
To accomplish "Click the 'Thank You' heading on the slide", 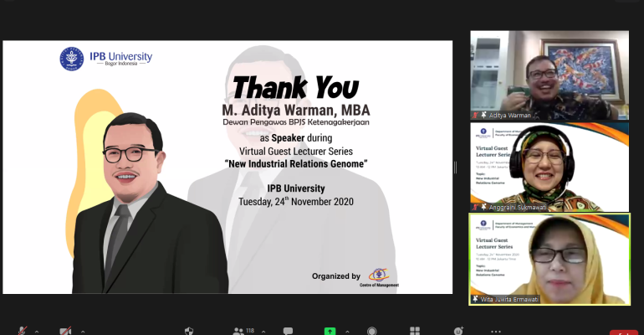I will (295, 88).
